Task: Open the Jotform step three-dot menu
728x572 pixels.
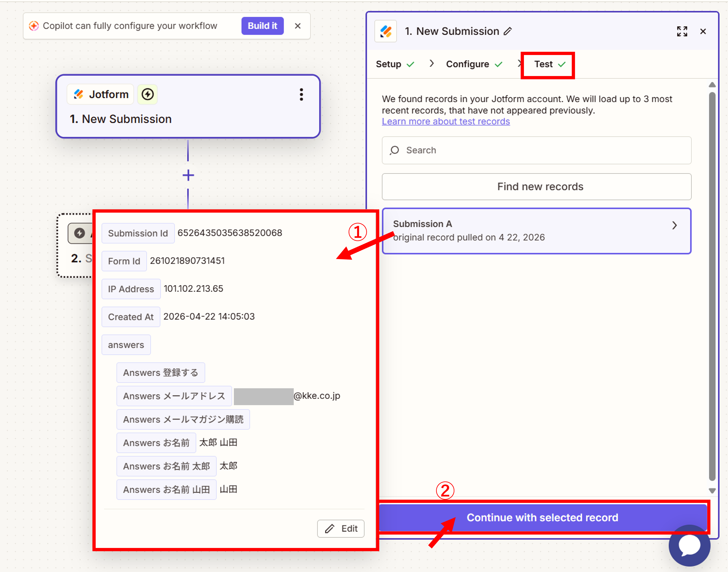Action: (301, 95)
